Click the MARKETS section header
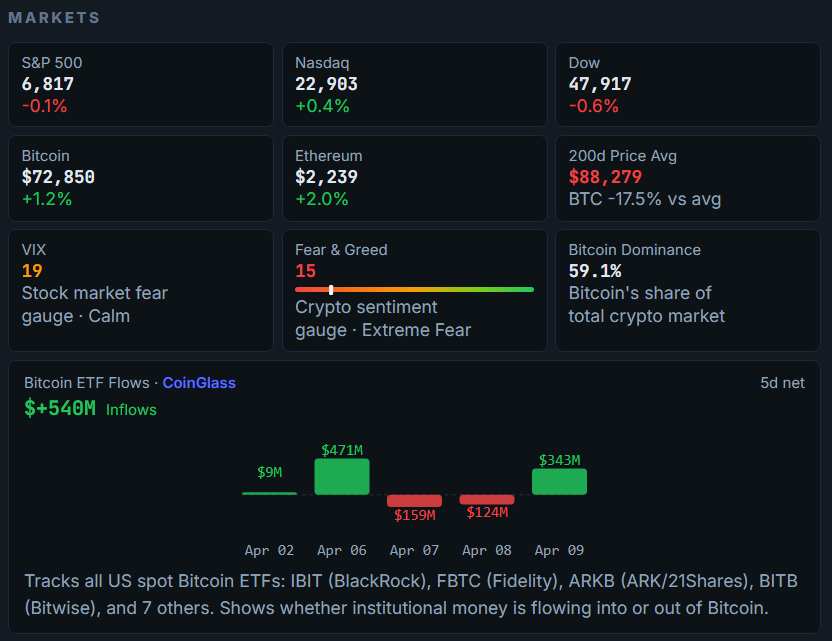The height and width of the screenshot is (641, 832). coord(54,16)
